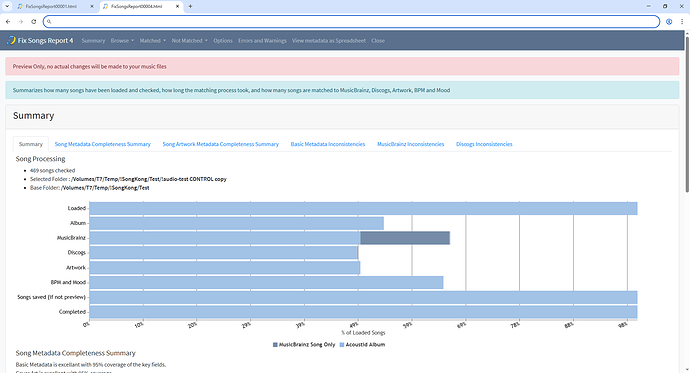The image size is (690, 373).
Task: Toggle Acoustid Album legend item
Action: click(x=363, y=345)
